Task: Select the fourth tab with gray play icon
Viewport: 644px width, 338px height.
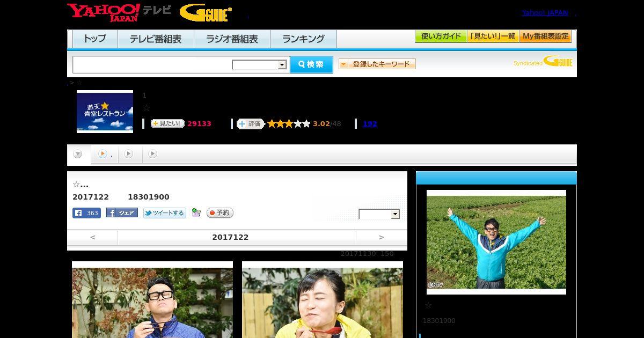Action: tap(153, 154)
